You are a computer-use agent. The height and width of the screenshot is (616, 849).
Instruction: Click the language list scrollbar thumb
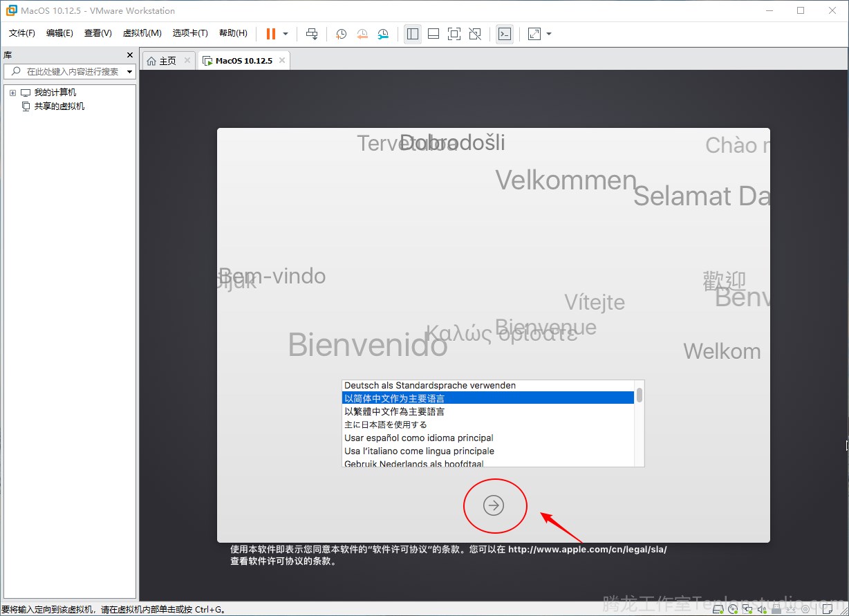pos(640,395)
